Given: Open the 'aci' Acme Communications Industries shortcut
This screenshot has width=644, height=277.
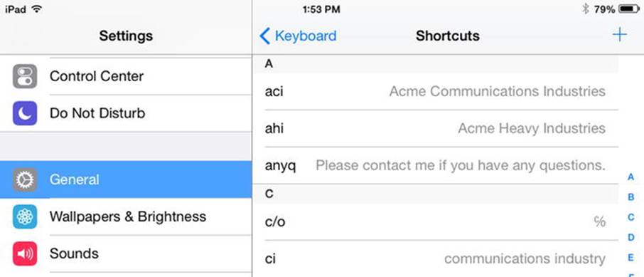Looking at the screenshot, I should point(435,91).
